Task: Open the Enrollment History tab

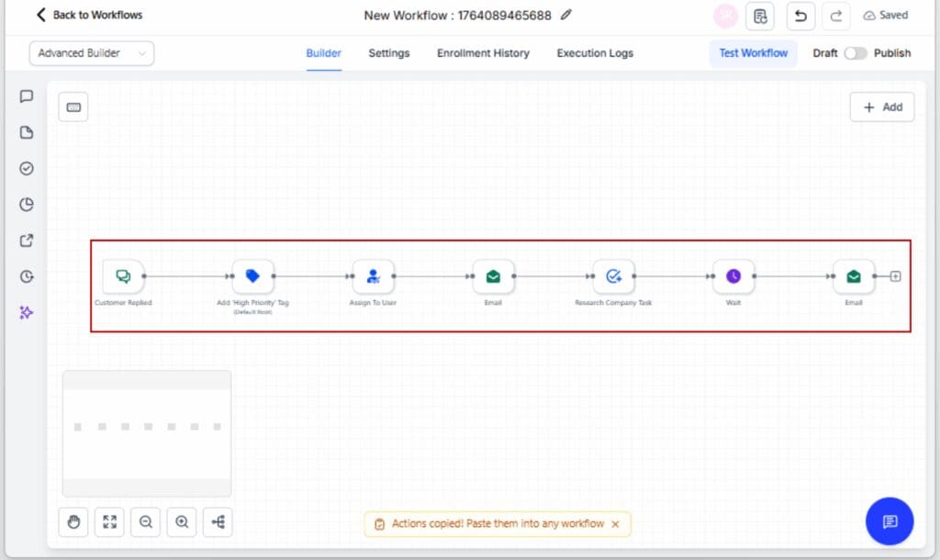Action: [483, 53]
